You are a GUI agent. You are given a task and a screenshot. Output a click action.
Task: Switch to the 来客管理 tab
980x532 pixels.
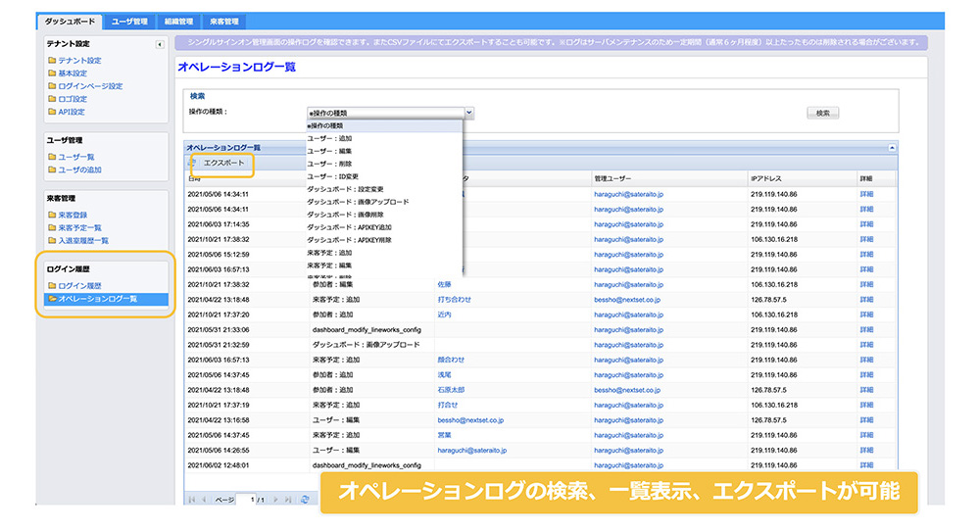[x=224, y=22]
